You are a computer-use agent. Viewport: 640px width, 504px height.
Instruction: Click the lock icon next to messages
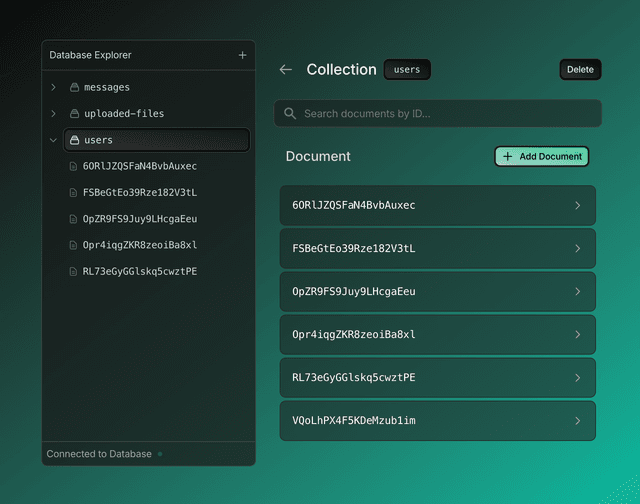[x=74, y=88]
